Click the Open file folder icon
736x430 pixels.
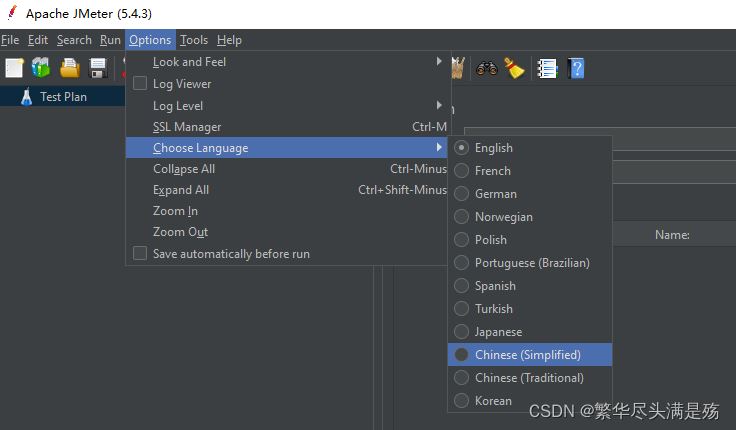point(69,68)
